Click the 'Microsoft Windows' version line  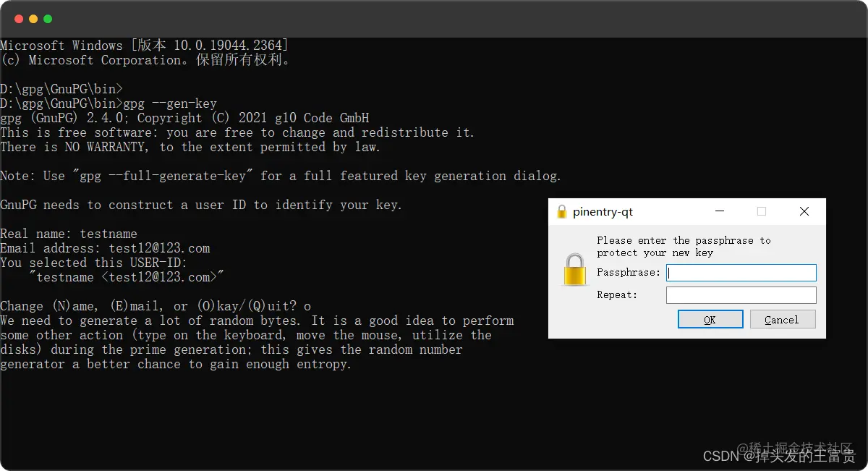click(x=145, y=46)
